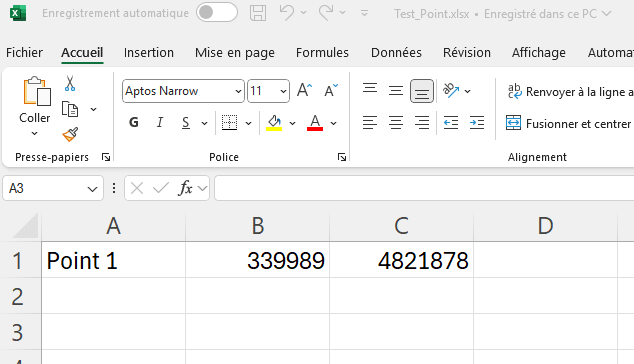Image resolution: width=634 pixels, height=364 pixels.
Task: Expand the Coller paste options arrow
Action: click(x=34, y=133)
